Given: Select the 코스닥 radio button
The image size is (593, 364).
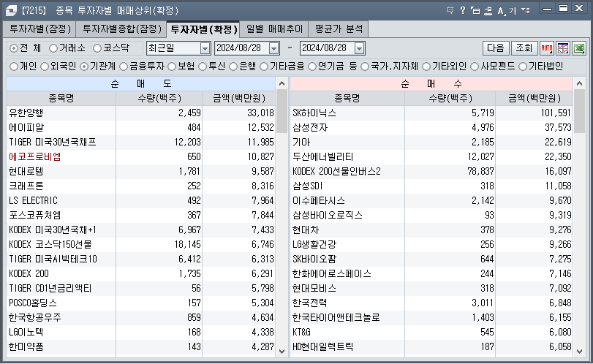Looking at the screenshot, I should click(97, 48).
